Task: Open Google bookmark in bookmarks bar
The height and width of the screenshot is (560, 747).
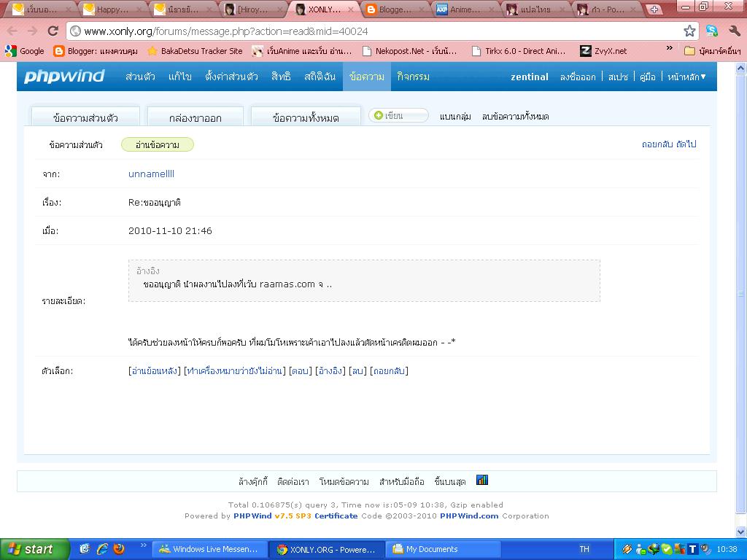Action: click(x=25, y=51)
